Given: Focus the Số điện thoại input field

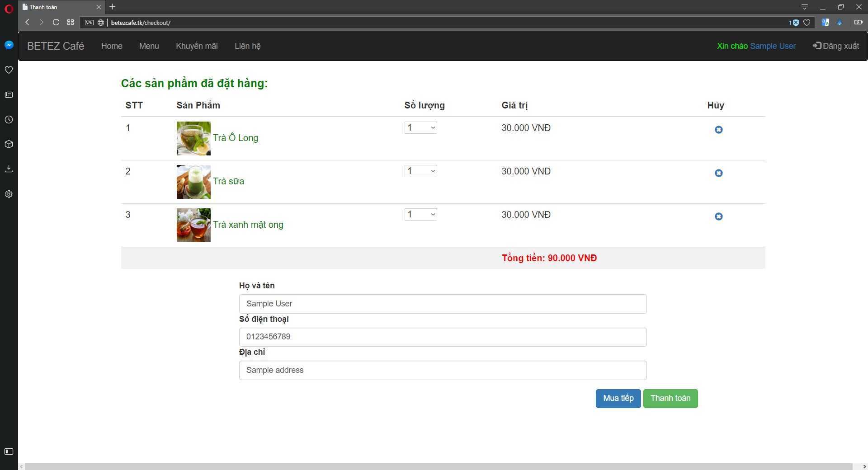Looking at the screenshot, I should coord(443,337).
